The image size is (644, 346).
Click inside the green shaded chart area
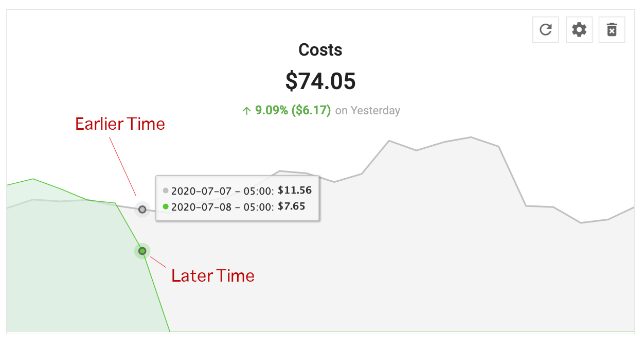point(77,268)
